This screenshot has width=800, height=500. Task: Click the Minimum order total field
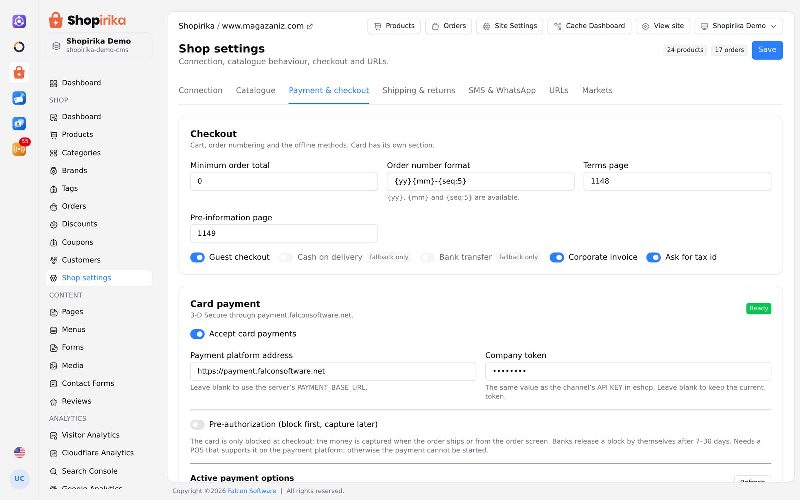284,182
